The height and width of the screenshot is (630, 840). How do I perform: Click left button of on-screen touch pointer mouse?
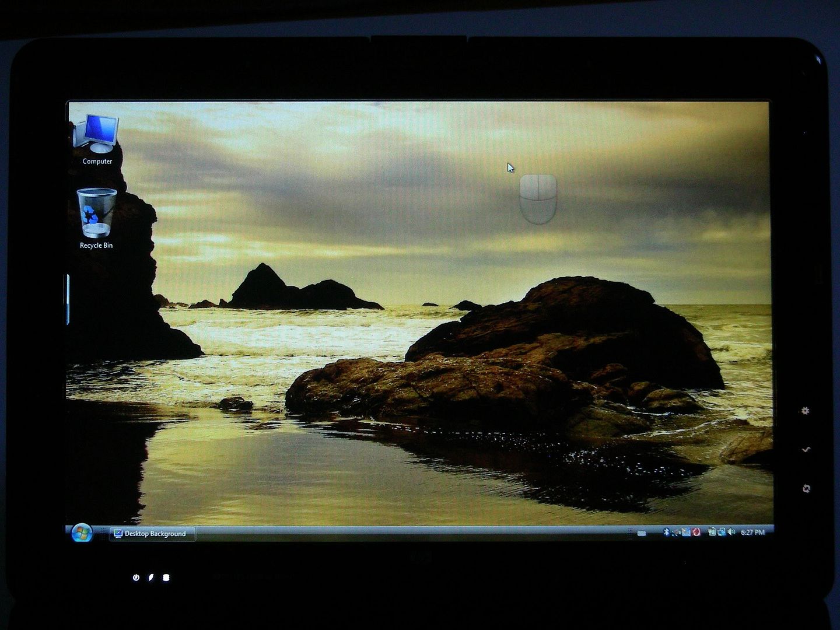pos(528,187)
